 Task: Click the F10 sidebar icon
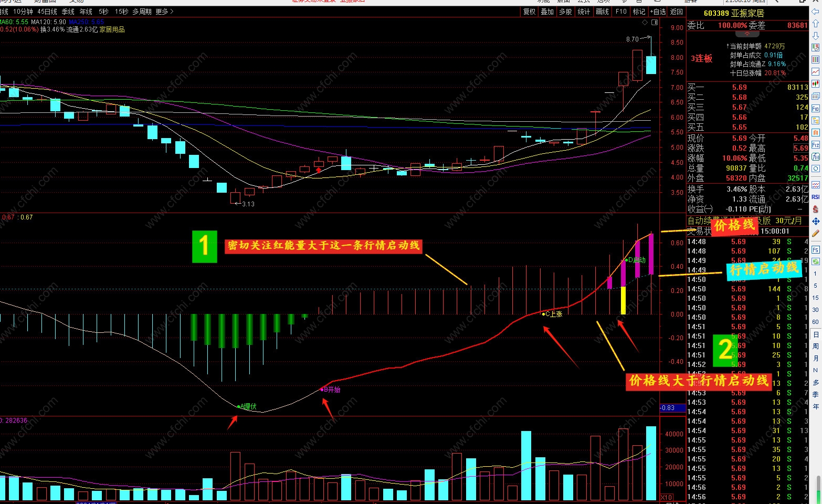click(x=816, y=108)
